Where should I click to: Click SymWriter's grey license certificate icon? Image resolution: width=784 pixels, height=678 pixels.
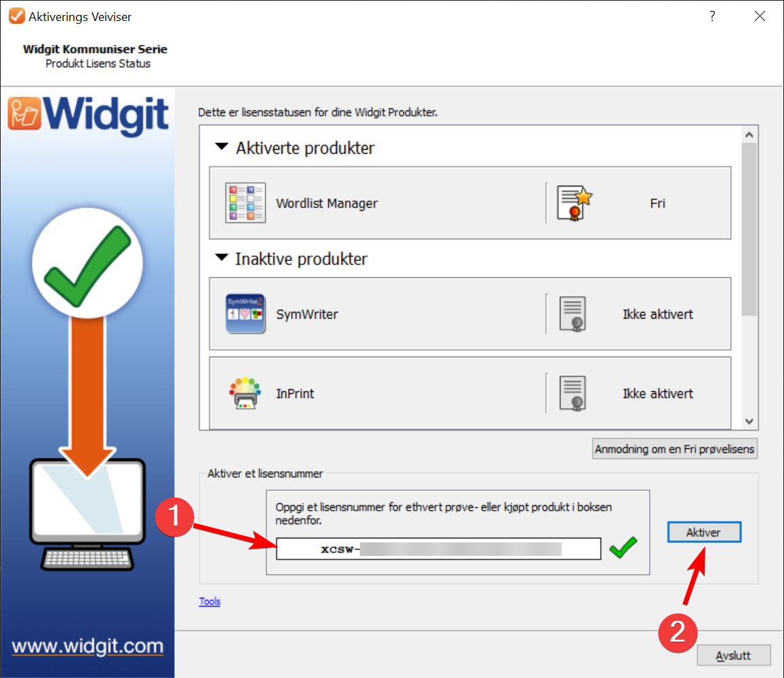tap(573, 314)
